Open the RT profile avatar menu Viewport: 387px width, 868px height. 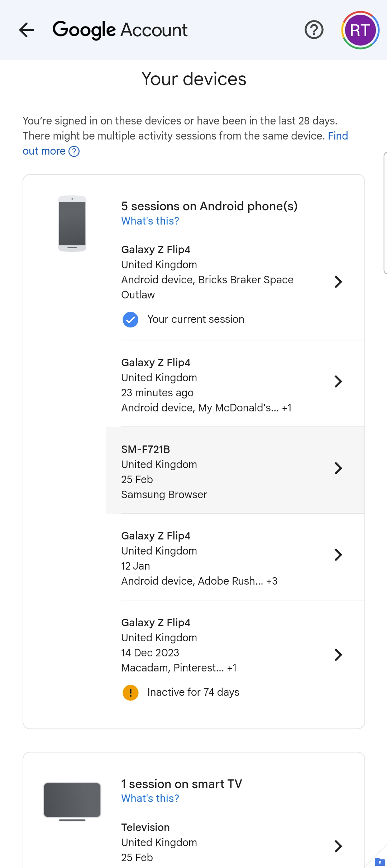[x=360, y=30]
